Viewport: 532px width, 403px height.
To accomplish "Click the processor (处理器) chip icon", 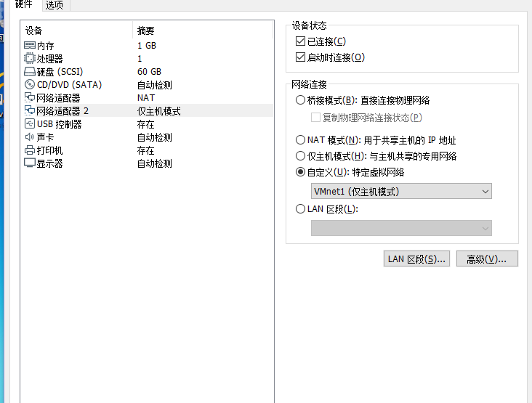I will 30,58.
